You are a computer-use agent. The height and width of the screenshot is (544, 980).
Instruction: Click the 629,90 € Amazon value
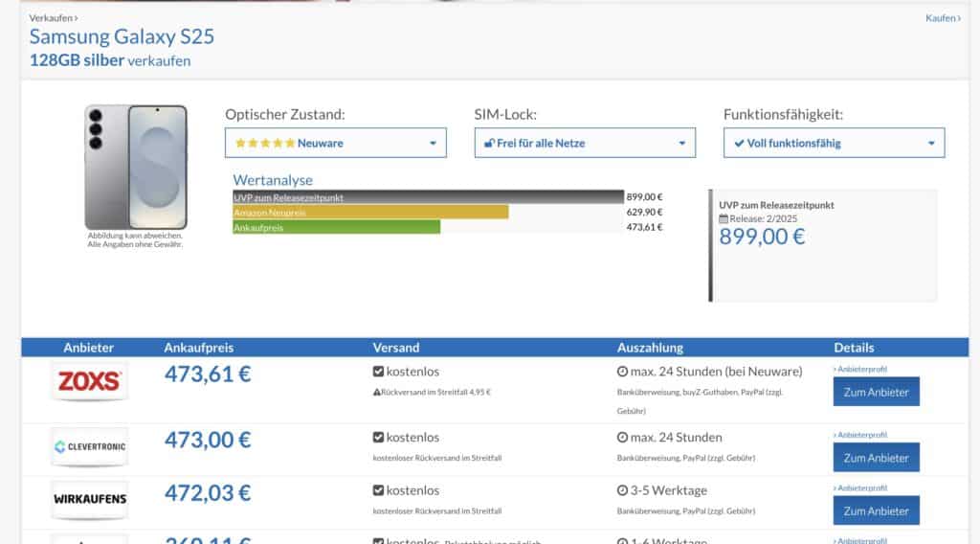pyautogui.click(x=644, y=212)
